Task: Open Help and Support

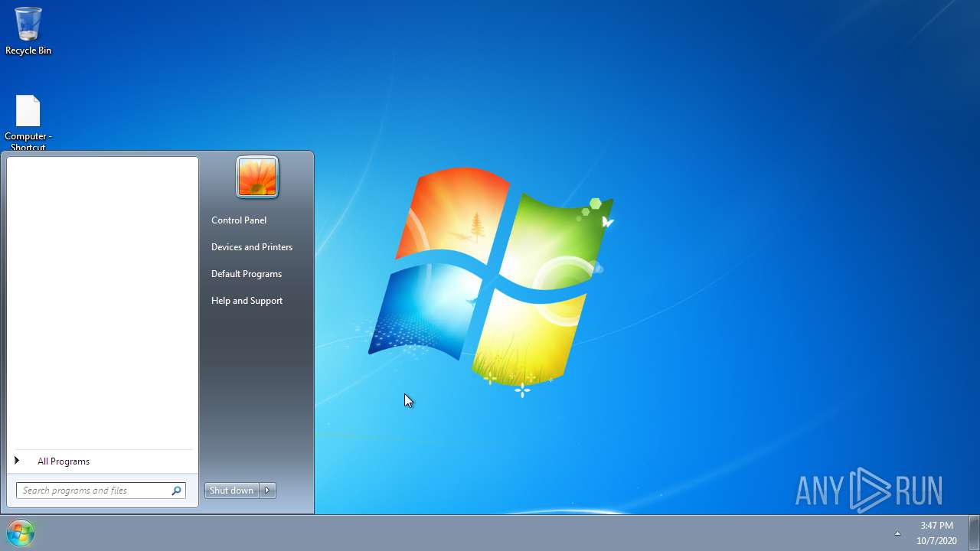Action: tap(247, 301)
